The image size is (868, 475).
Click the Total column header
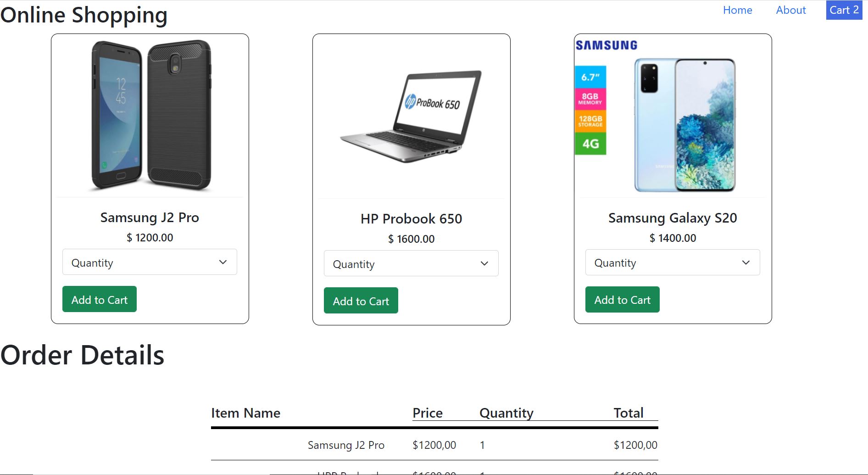click(628, 413)
